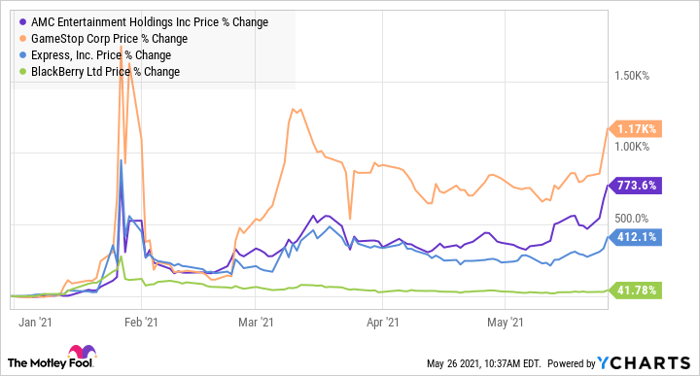
Task: Select the Express, Inc. legend label
Action: point(101,55)
